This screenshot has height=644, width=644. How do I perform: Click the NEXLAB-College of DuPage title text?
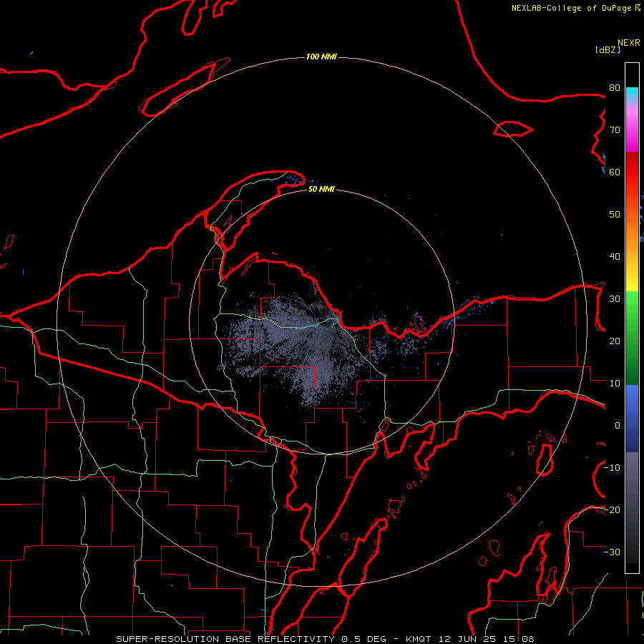pos(576,8)
